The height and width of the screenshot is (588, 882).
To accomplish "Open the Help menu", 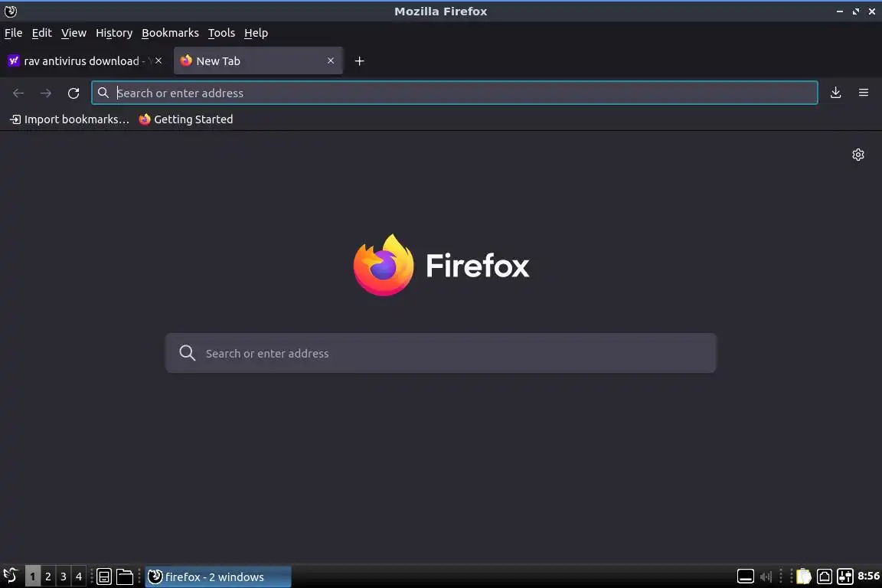I will tap(256, 33).
